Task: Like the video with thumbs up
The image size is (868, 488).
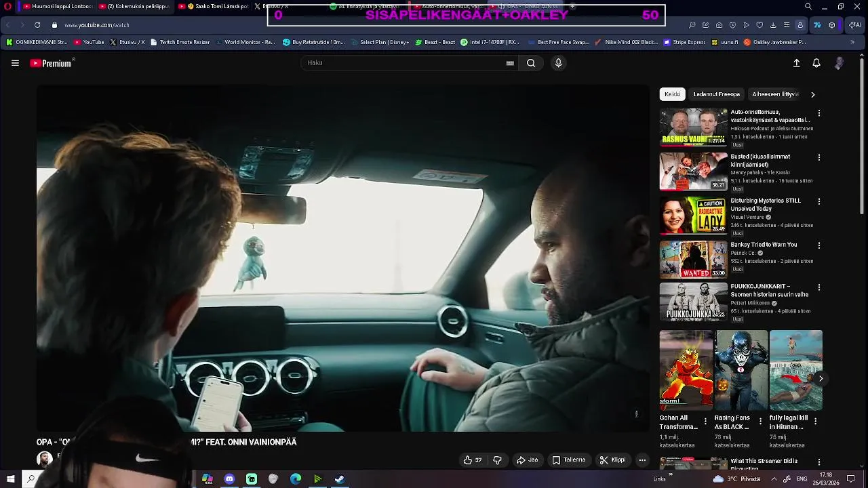Action: [x=472, y=460]
